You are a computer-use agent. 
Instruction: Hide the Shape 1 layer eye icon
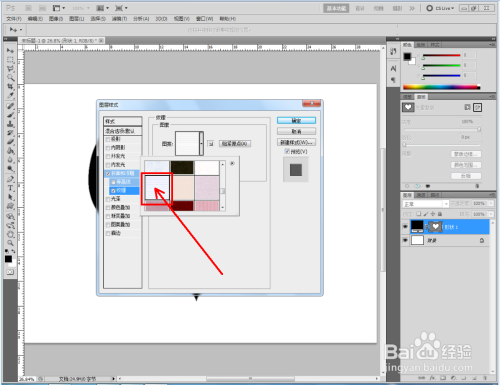pyautogui.click(x=405, y=227)
